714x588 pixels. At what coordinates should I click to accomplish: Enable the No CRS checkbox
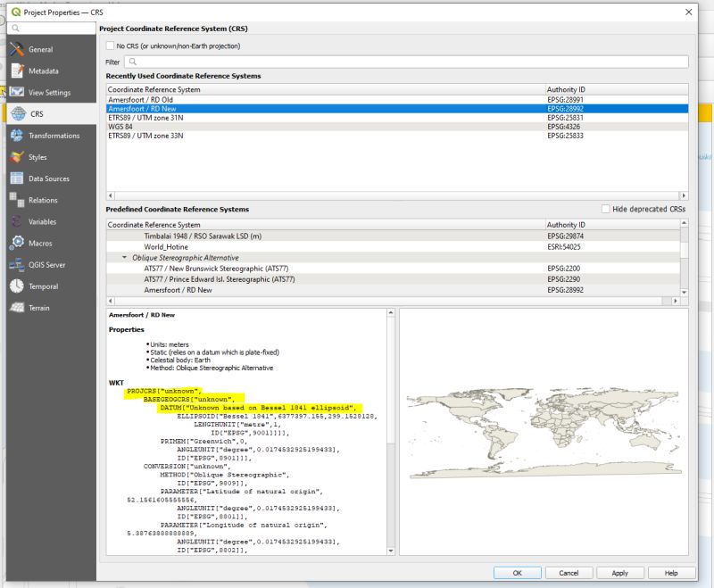point(110,46)
